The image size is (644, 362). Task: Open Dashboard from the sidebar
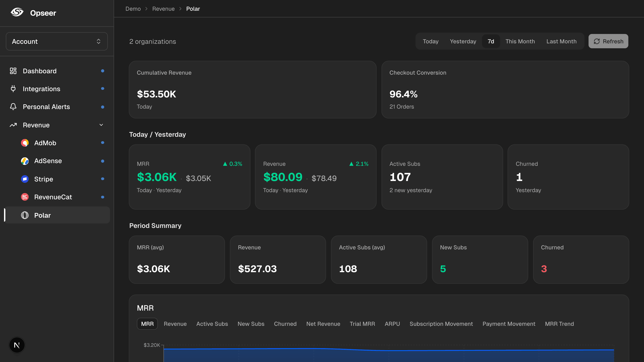(x=57, y=71)
